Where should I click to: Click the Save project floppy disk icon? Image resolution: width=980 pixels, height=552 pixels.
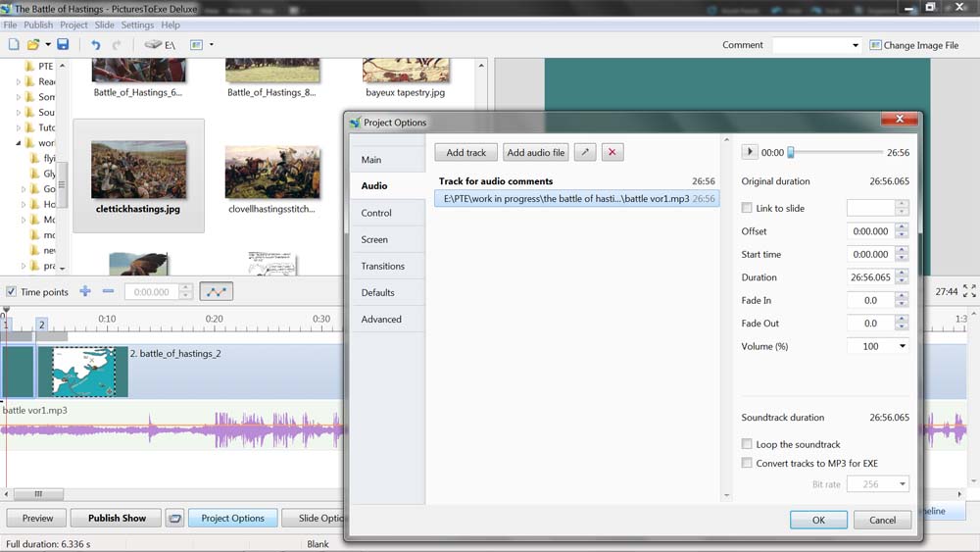[63, 45]
